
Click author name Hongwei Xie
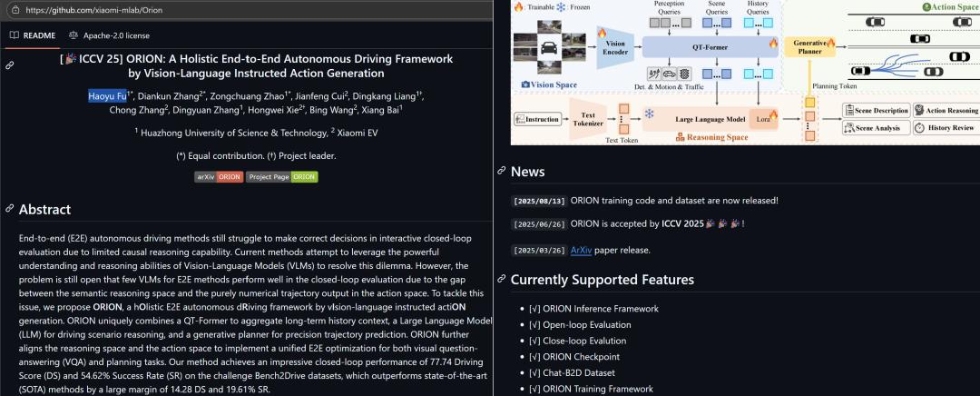(x=272, y=111)
